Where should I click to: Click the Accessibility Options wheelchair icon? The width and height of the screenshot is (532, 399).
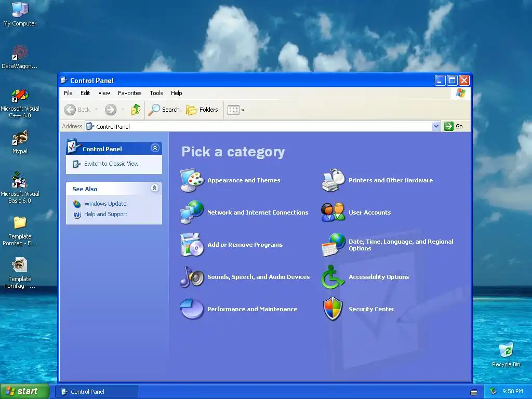[x=333, y=277]
